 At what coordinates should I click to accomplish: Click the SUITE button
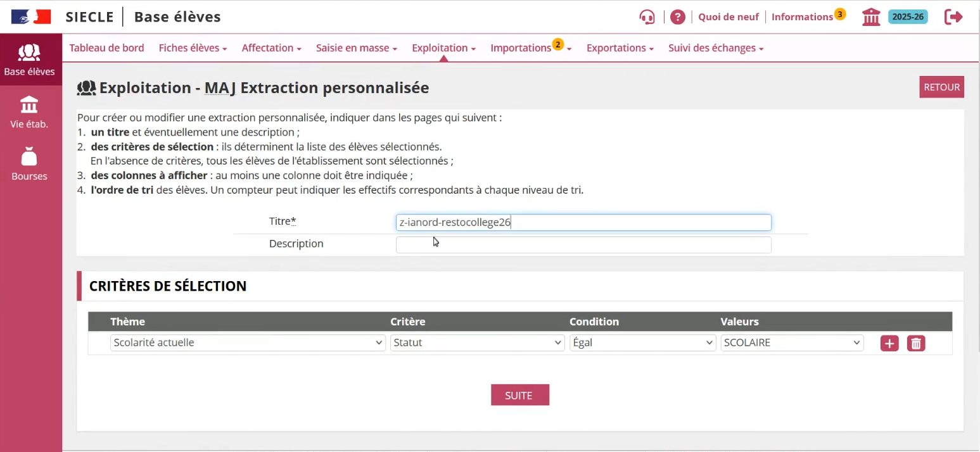pyautogui.click(x=519, y=395)
